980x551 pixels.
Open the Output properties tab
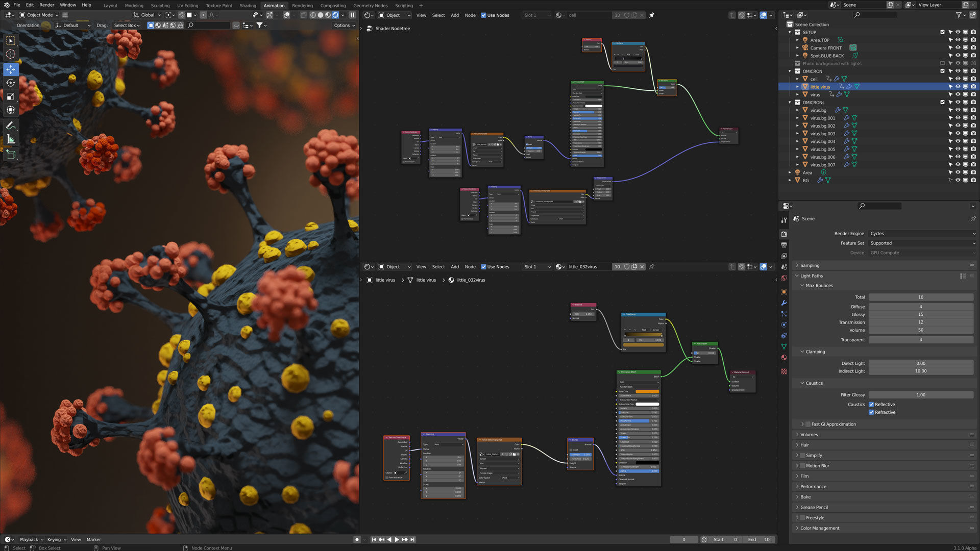(784, 245)
